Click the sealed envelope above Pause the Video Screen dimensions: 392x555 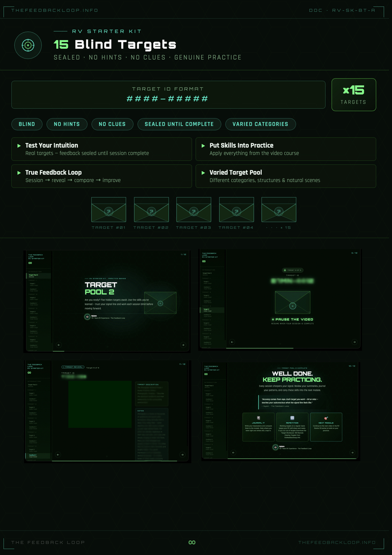tap(293, 302)
